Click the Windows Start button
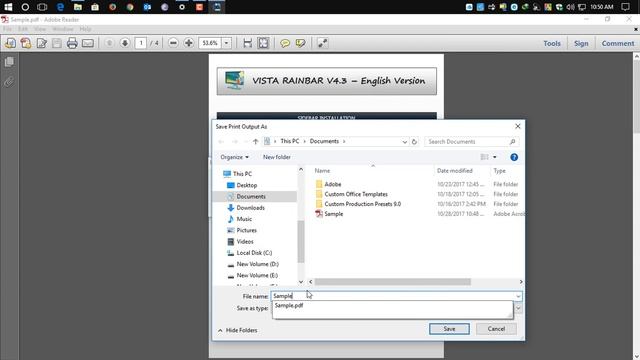Screen dimensions: 640x360 [8, 7]
